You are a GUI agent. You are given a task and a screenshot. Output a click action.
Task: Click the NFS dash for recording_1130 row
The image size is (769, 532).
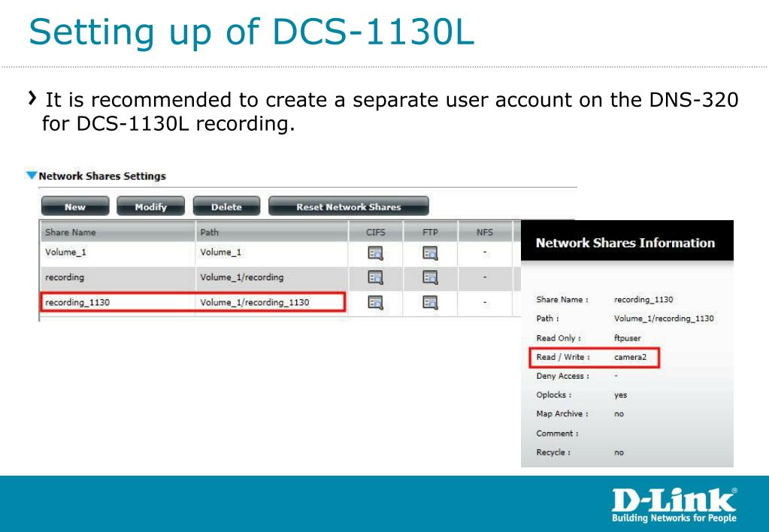pos(485,302)
